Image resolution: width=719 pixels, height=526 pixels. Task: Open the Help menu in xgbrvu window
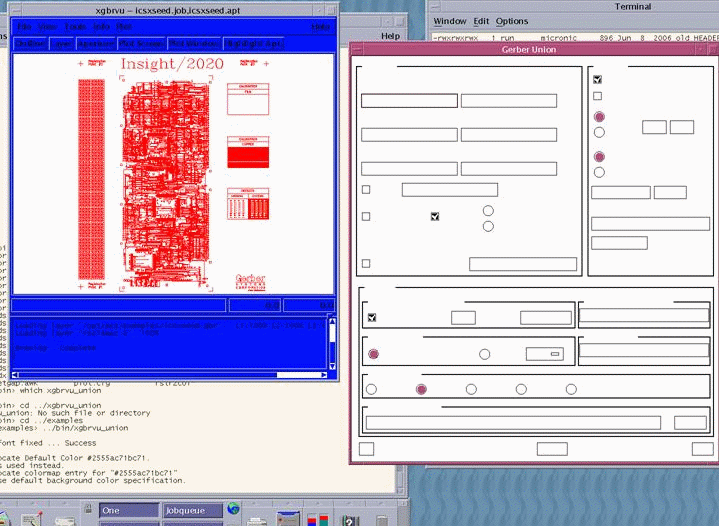(x=321, y=27)
